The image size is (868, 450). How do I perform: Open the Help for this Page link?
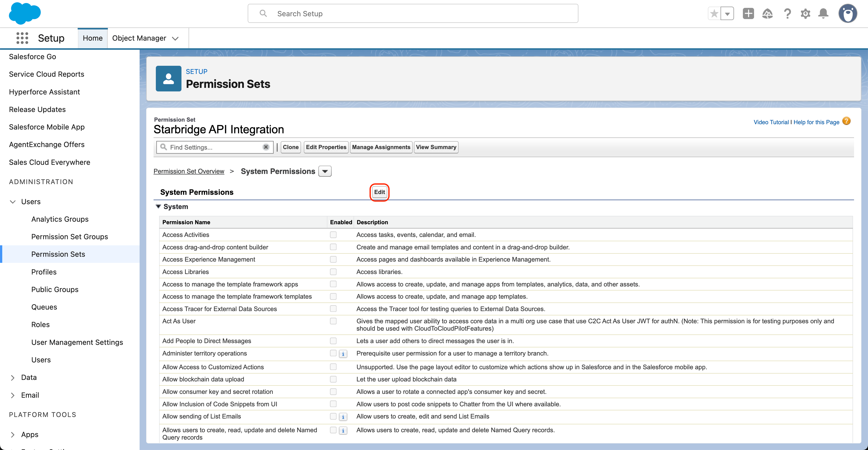(816, 122)
